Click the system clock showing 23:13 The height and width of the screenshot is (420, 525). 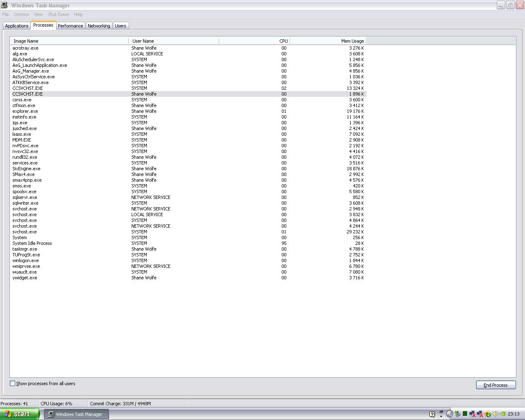pyautogui.click(x=514, y=414)
